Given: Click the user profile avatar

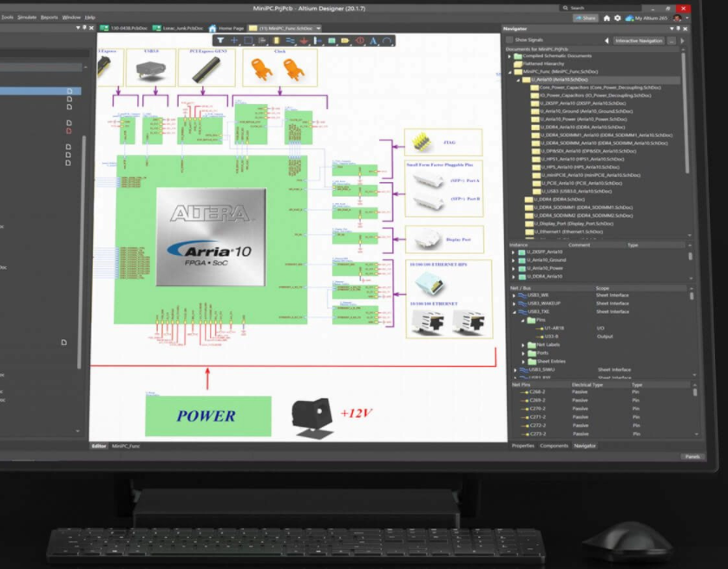Looking at the screenshot, I should click(677, 18).
